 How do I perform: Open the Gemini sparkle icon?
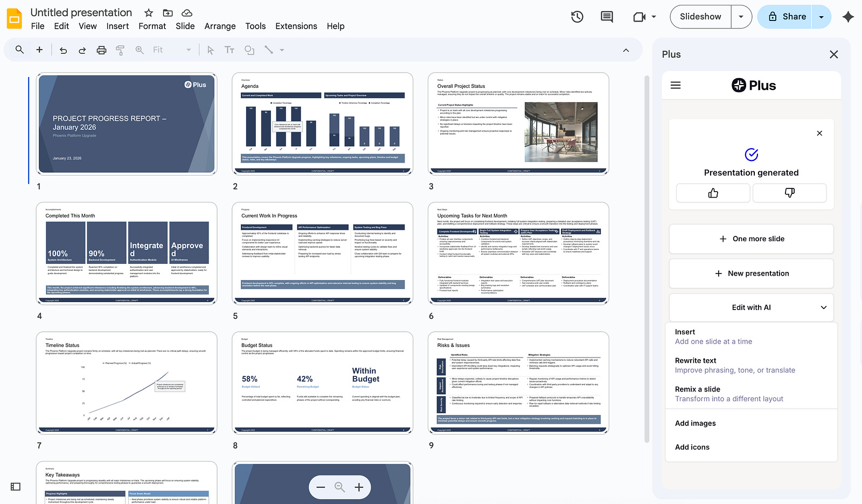[848, 17]
